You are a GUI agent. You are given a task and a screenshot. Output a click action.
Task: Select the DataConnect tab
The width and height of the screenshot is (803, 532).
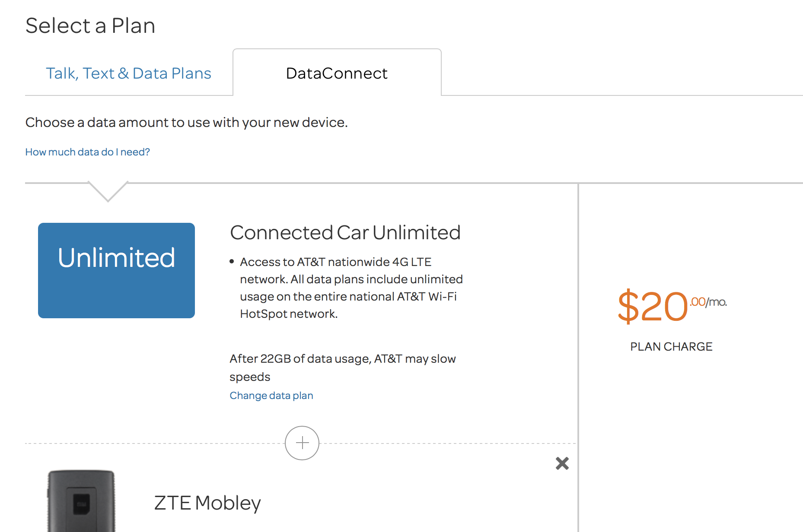(x=337, y=73)
